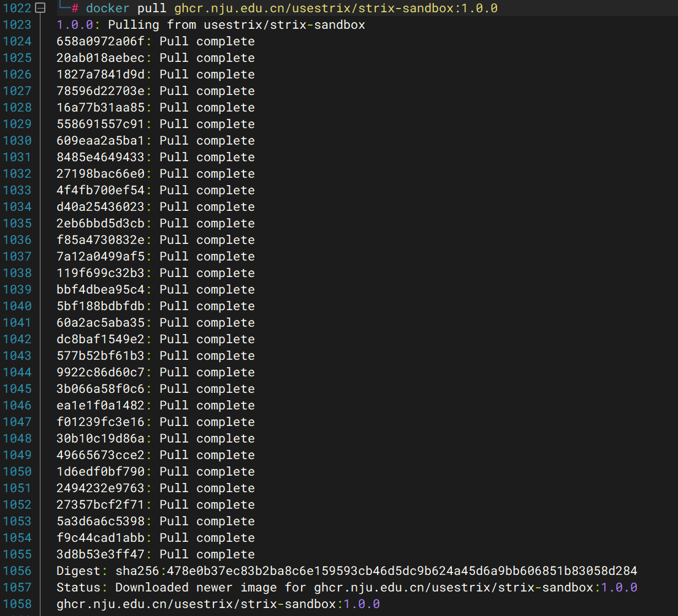678x616 pixels.
Task: Click layer hash 9922c86d60c7
Action: pyautogui.click(x=101, y=372)
